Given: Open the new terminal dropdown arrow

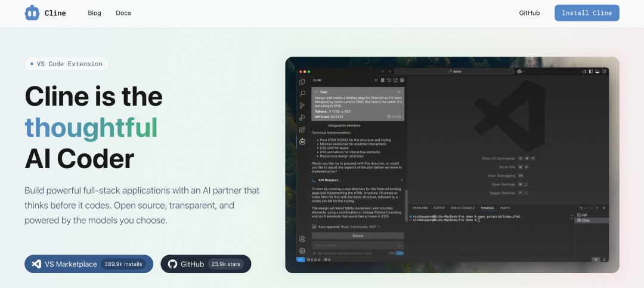Looking at the screenshot, I should pos(586,208).
